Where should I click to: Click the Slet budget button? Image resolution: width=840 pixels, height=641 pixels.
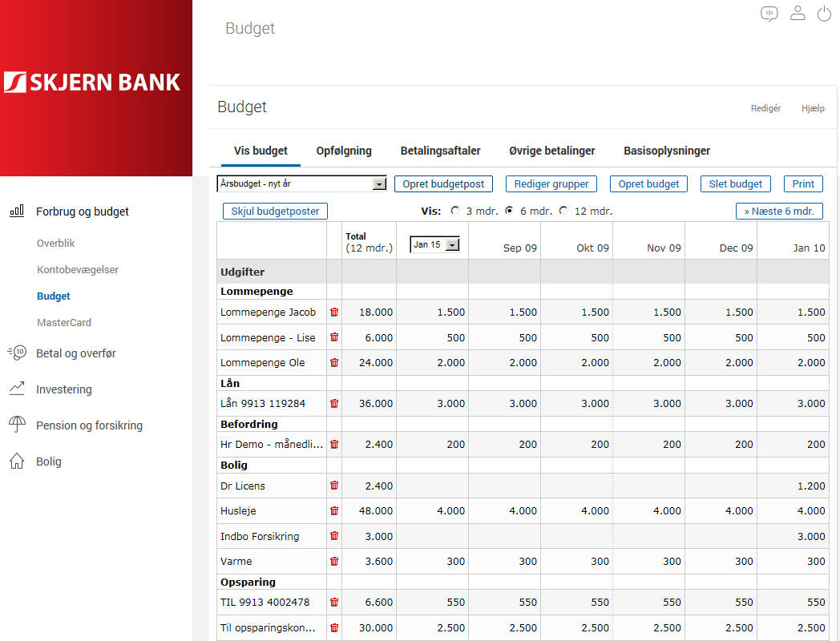pyautogui.click(x=736, y=183)
